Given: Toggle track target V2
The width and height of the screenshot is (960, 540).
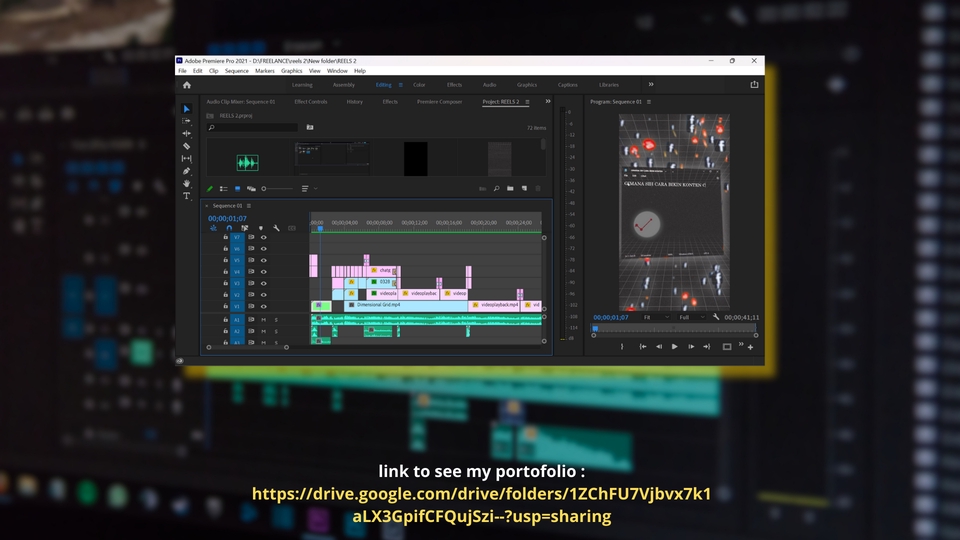Looking at the screenshot, I should (x=237, y=295).
